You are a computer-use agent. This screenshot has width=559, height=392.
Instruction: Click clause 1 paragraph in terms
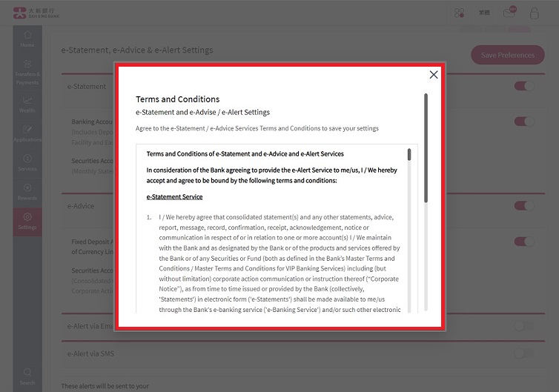(x=279, y=263)
